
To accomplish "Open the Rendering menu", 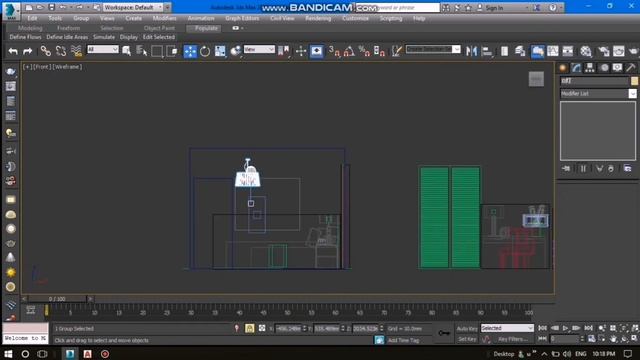I will pos(318,18).
